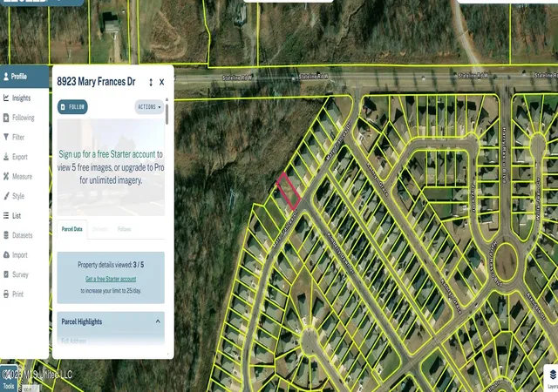Toggle panel height with the up-down arrow icon

151,82
